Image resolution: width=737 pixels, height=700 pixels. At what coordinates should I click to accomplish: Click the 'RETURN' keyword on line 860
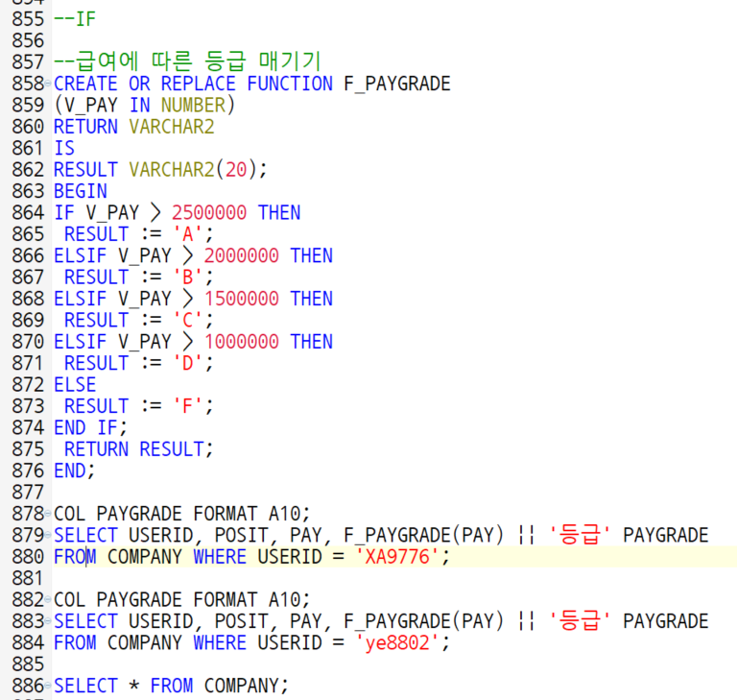(85, 127)
